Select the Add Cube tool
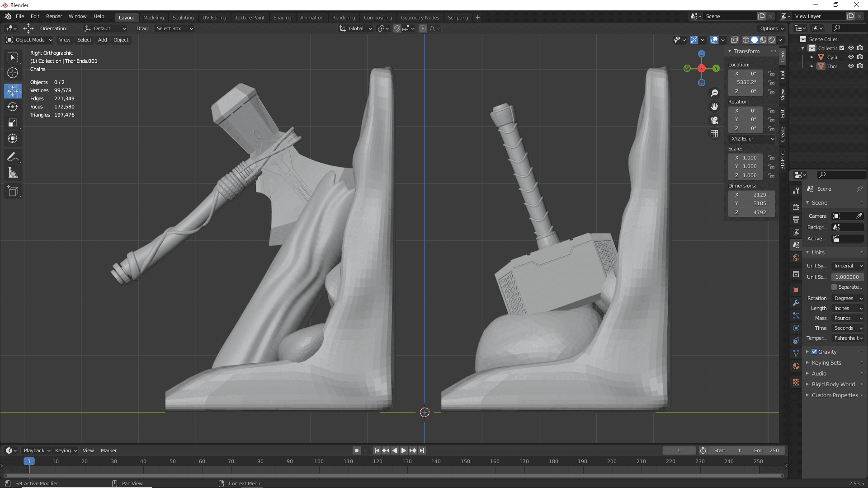The height and width of the screenshot is (488, 868). 13,192
